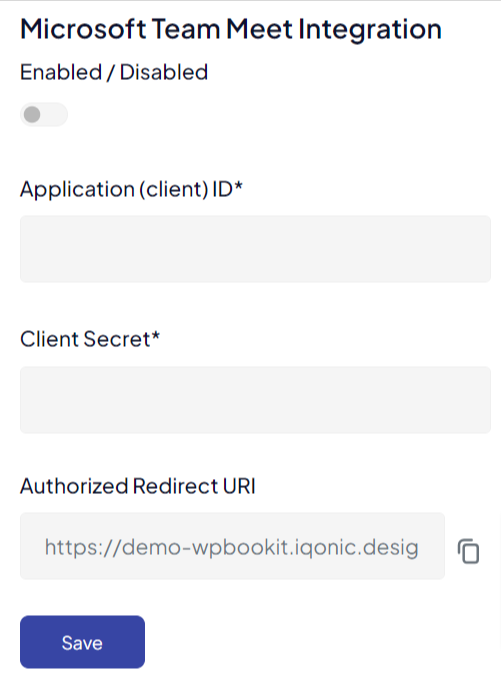Click the Enabled / Disabled label text
The width and height of the screenshot is (501, 687).
114,72
